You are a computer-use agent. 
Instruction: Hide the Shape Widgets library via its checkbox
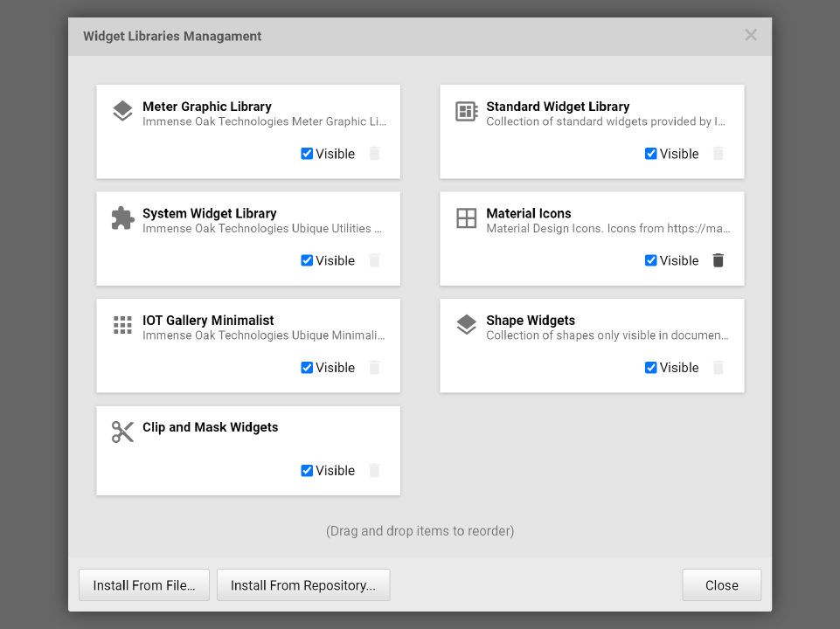coord(650,367)
